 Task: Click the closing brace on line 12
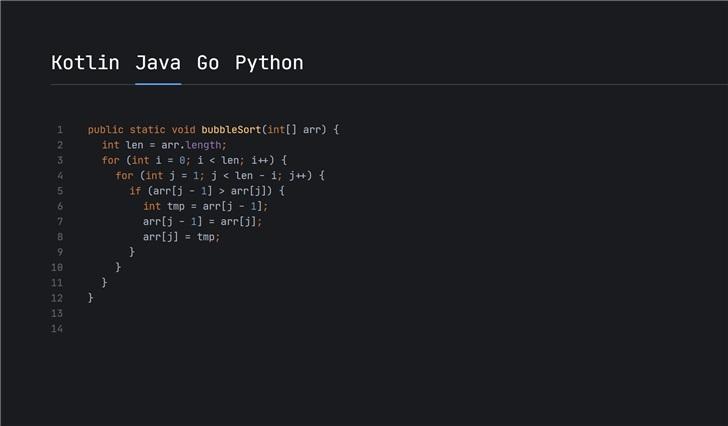point(91,298)
